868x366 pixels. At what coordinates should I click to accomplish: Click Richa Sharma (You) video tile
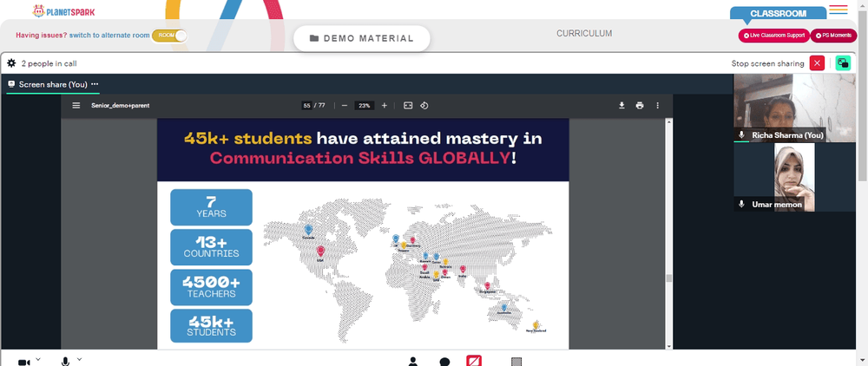[x=794, y=108]
